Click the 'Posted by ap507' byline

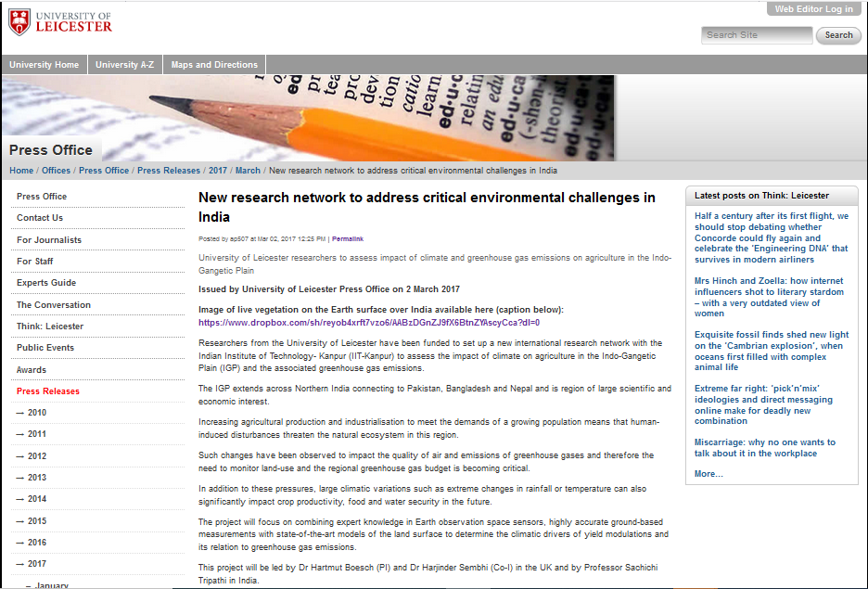coord(262,239)
